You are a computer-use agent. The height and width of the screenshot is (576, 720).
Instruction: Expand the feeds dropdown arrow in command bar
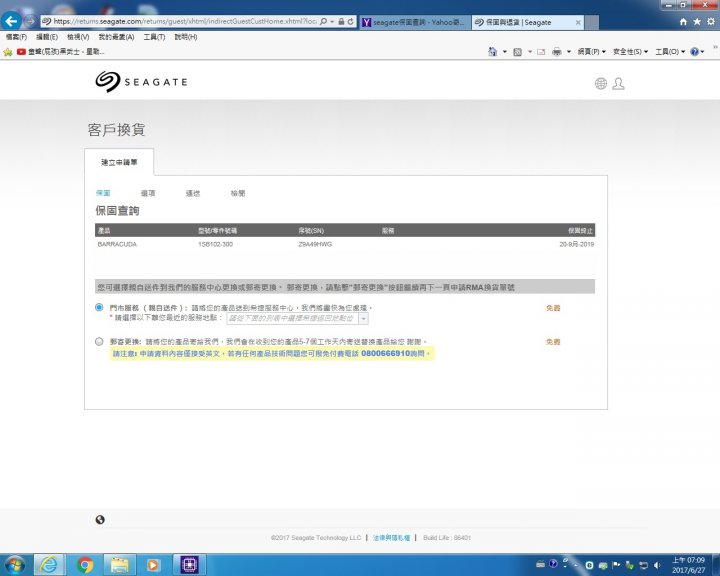[x=529, y=52]
